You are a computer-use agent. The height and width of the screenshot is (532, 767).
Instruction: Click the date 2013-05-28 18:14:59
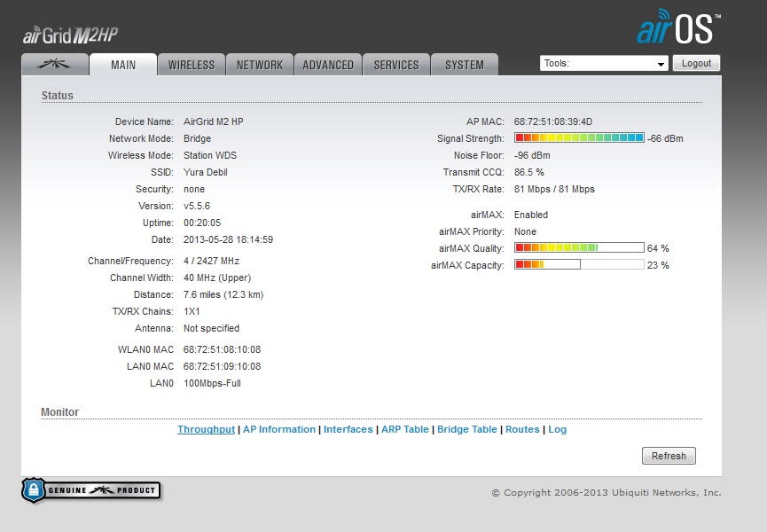(x=228, y=239)
